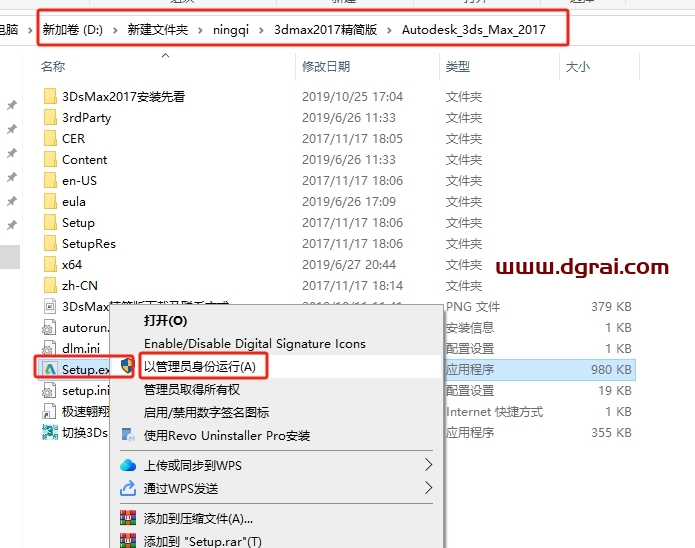Image resolution: width=695 pixels, height=548 pixels.
Task: Click the CER folder icon
Action: [50, 138]
